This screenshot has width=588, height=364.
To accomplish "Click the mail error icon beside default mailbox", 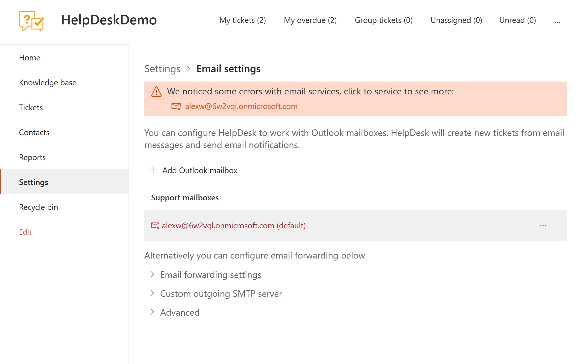I will tap(155, 226).
